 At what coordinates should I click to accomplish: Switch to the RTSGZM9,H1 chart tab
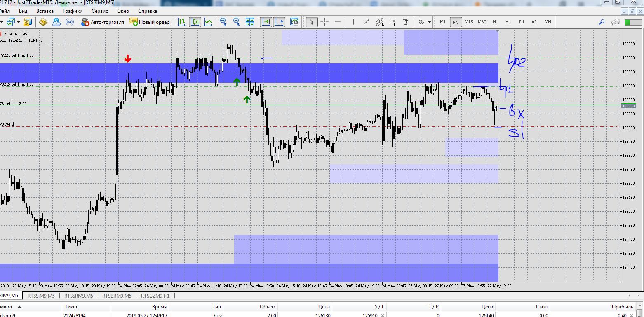(x=155, y=296)
